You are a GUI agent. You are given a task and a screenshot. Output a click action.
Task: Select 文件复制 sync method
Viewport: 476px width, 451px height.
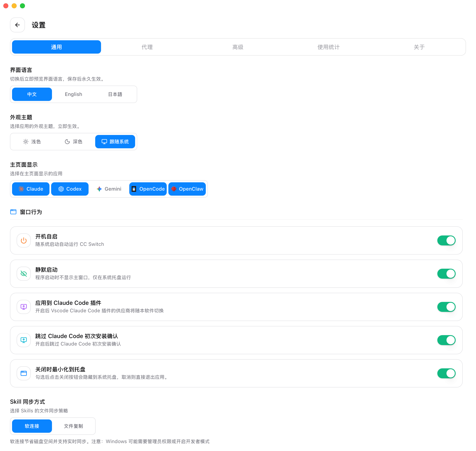pos(73,426)
